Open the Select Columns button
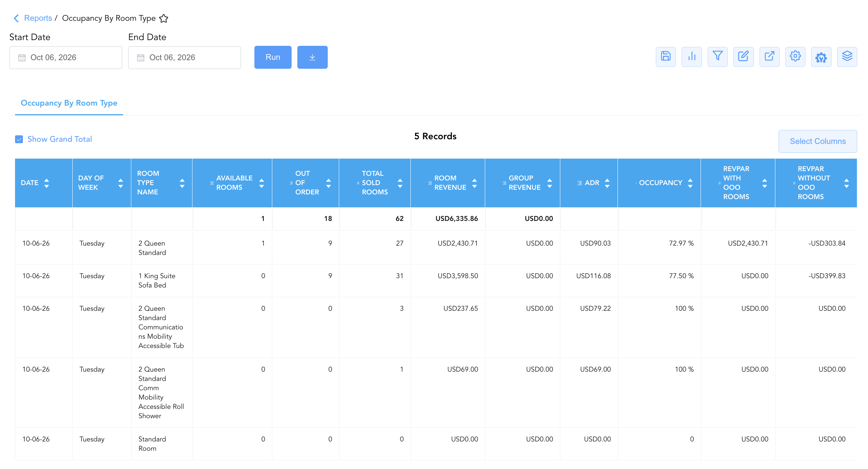Viewport: 868px width, 469px height. pos(818,141)
